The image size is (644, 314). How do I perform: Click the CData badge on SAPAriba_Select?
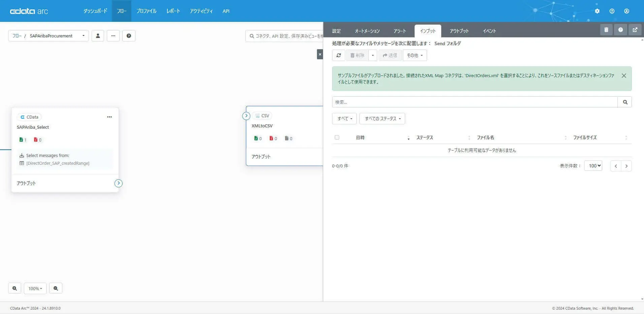pyautogui.click(x=29, y=117)
